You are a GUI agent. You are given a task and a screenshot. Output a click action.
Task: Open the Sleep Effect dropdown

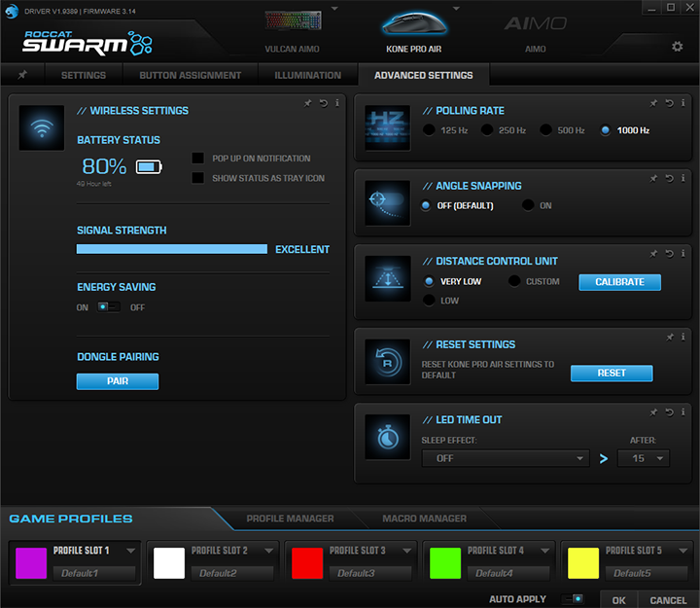pyautogui.click(x=506, y=458)
